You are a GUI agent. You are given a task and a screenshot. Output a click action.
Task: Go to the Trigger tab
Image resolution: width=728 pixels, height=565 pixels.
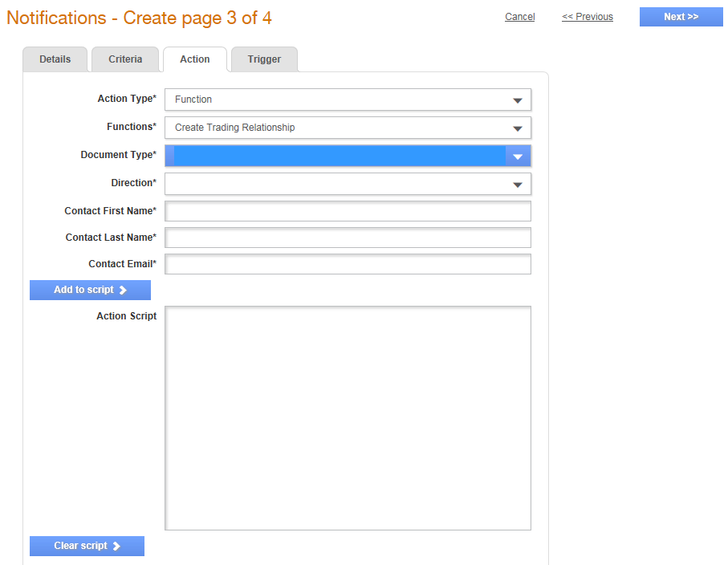pyautogui.click(x=264, y=59)
